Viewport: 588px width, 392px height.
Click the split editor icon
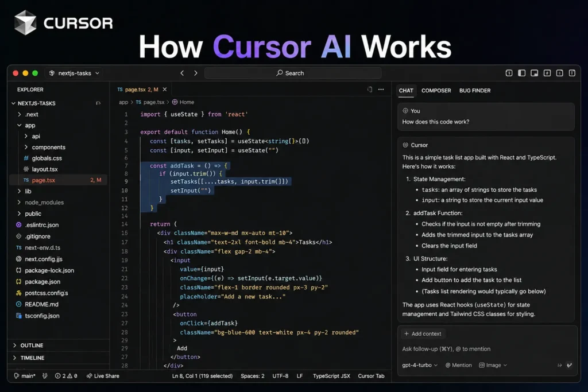[x=370, y=90]
